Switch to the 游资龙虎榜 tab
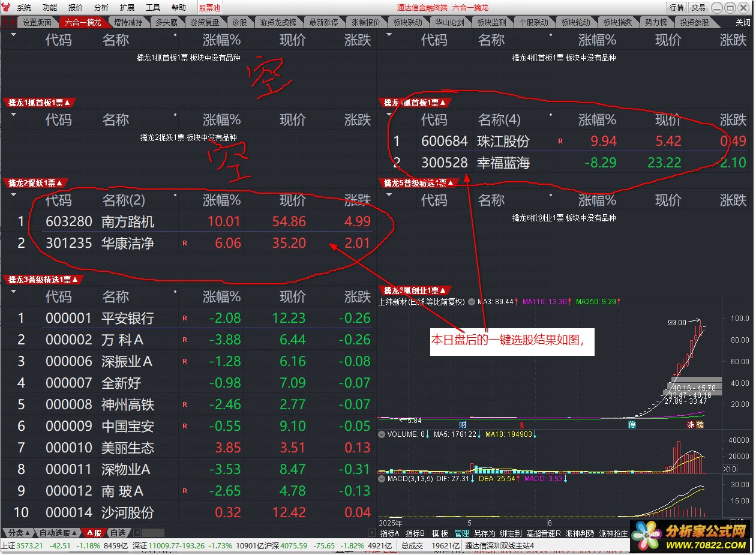 click(x=278, y=22)
